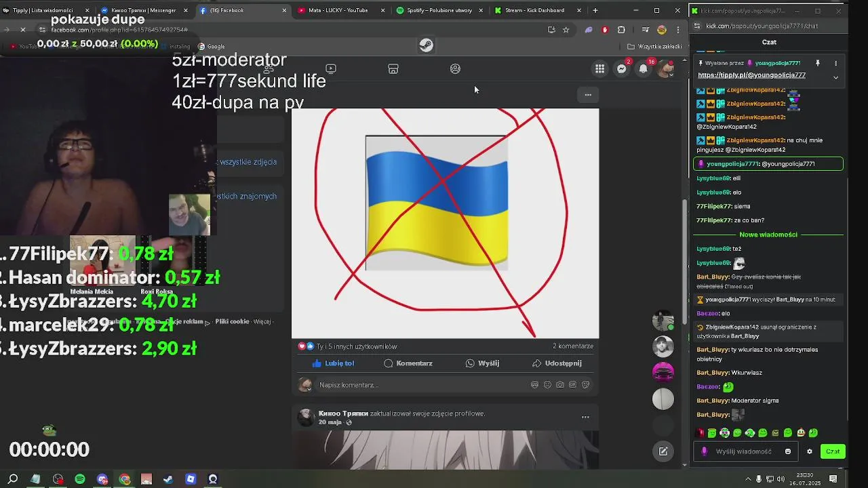Expand the pinned message chevron
Viewport: 868px width, 488px height.
[x=835, y=77]
